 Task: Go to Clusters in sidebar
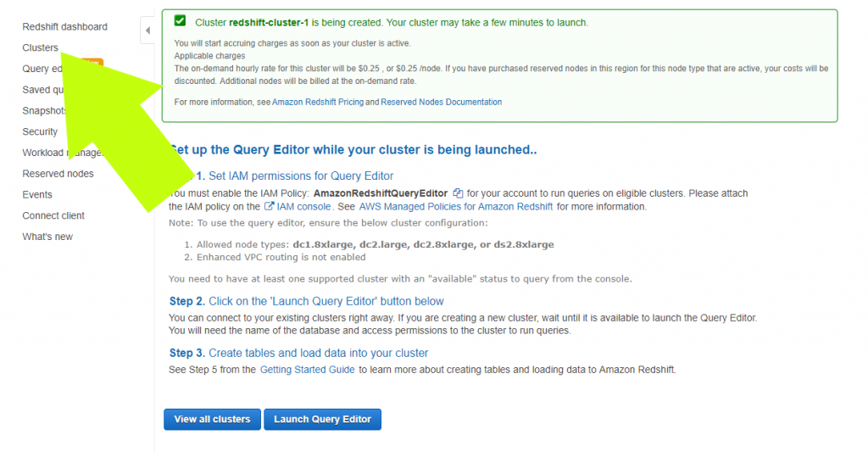pos(40,47)
